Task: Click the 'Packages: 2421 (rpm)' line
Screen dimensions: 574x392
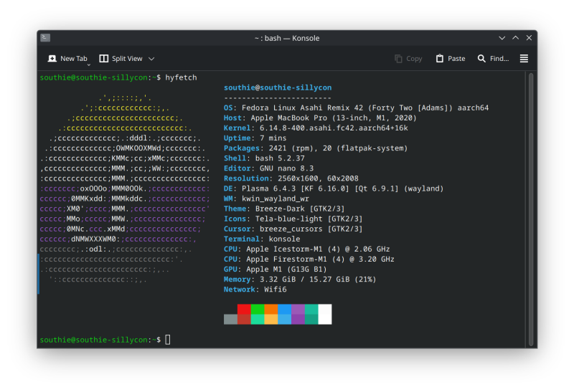Action: (x=316, y=148)
